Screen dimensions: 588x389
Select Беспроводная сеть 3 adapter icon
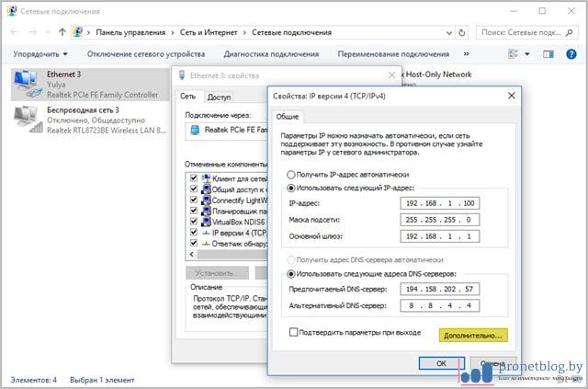tap(28, 120)
